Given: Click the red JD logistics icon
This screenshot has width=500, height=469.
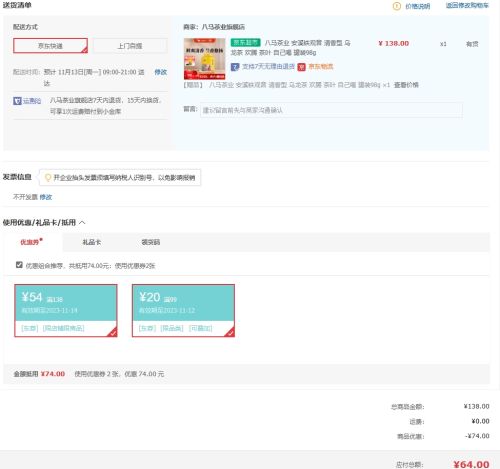Looking at the screenshot, I should point(301,67).
